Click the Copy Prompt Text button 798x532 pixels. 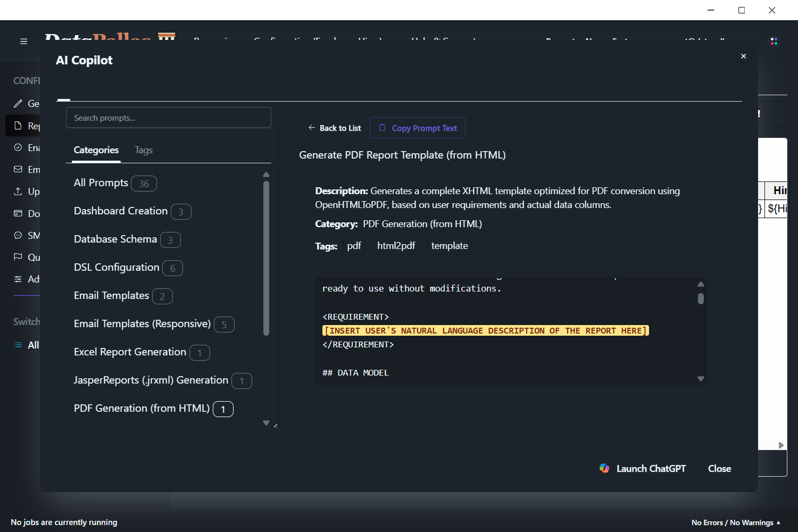point(418,128)
